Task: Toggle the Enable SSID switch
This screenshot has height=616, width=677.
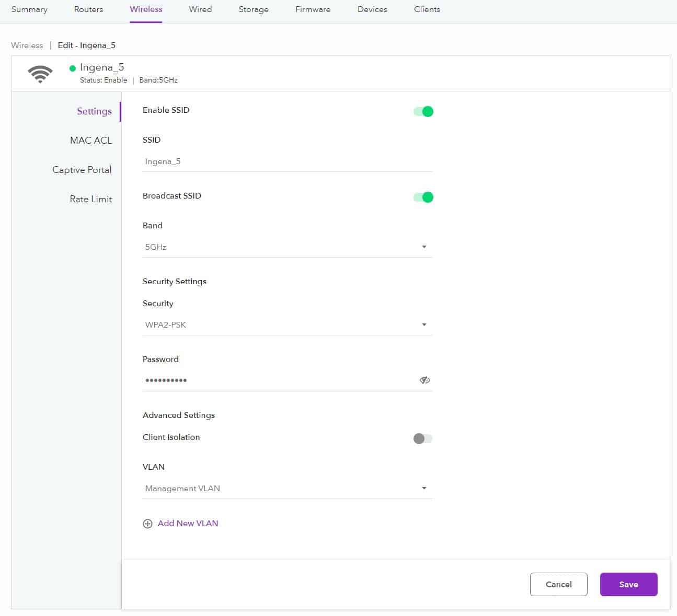Action: tap(423, 111)
